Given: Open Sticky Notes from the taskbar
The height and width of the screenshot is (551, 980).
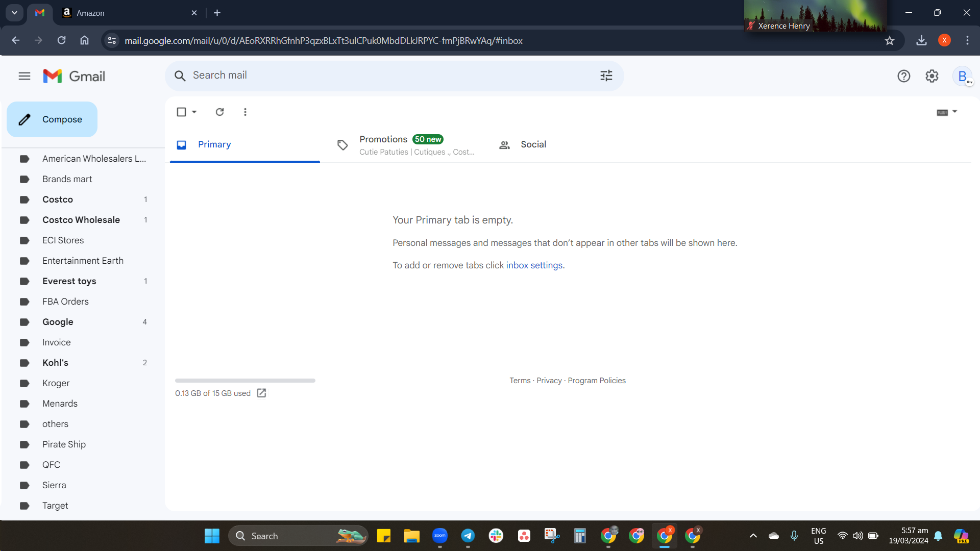Looking at the screenshot, I should point(383,536).
